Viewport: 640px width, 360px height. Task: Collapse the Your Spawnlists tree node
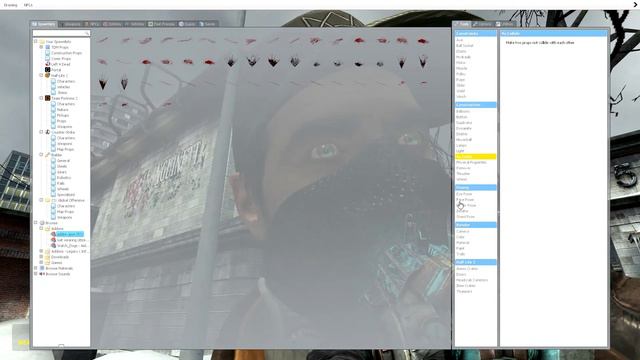point(36,41)
